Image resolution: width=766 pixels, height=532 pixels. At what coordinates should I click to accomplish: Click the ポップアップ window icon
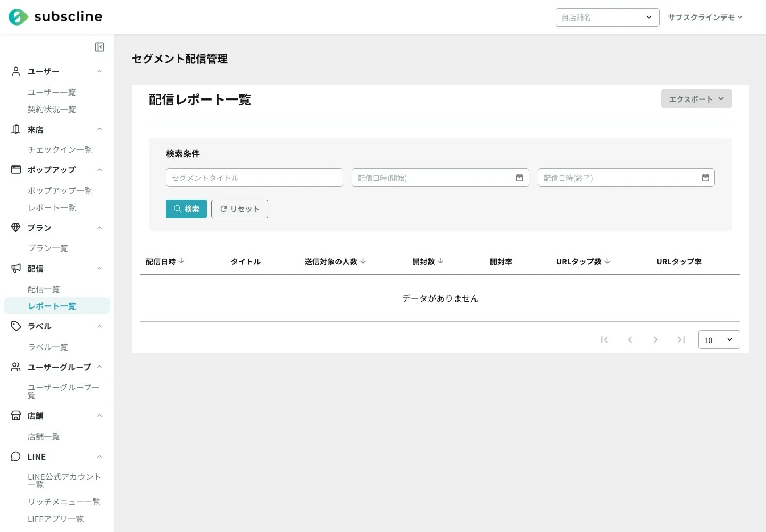tap(16, 170)
